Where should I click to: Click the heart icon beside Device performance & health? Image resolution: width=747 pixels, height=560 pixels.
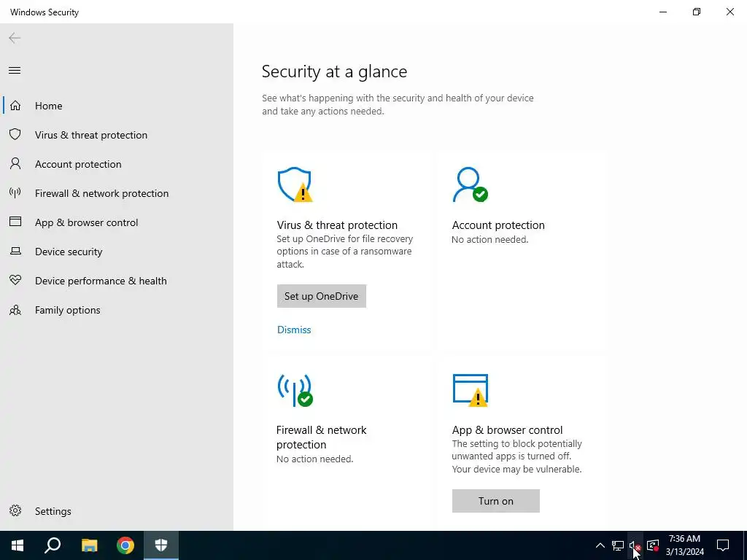tap(15, 280)
